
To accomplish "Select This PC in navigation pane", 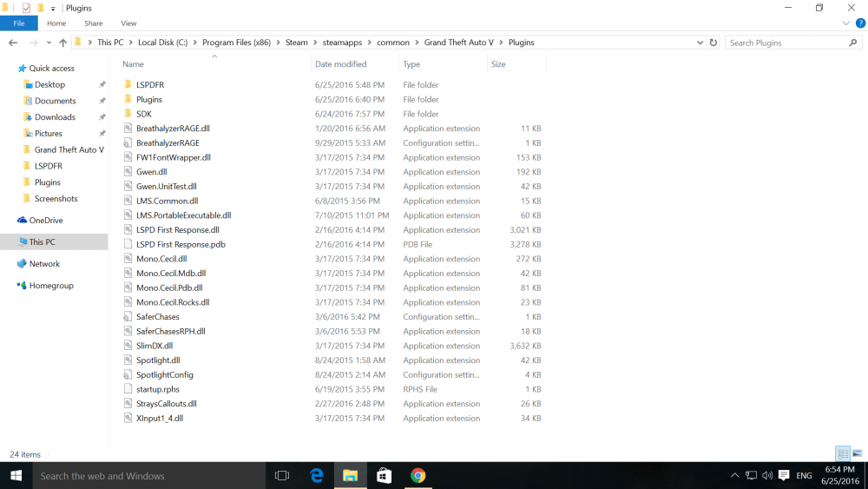I will tap(42, 242).
